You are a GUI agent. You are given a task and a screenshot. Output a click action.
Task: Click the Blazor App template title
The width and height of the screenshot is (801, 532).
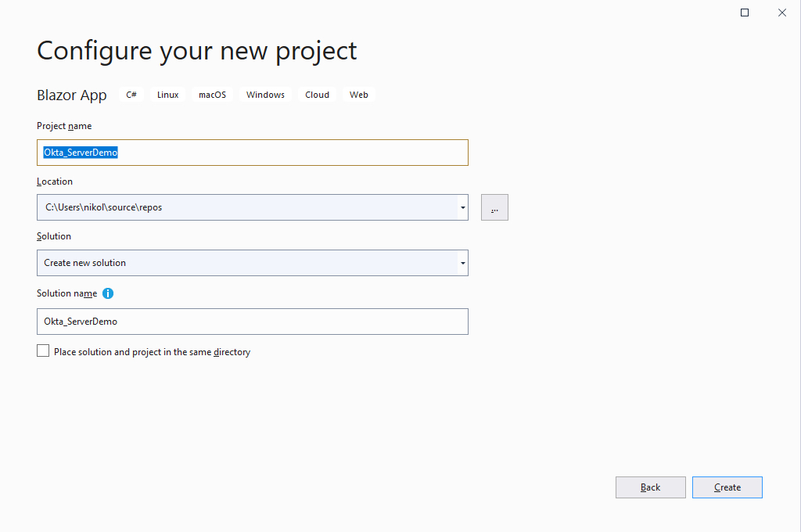click(72, 95)
